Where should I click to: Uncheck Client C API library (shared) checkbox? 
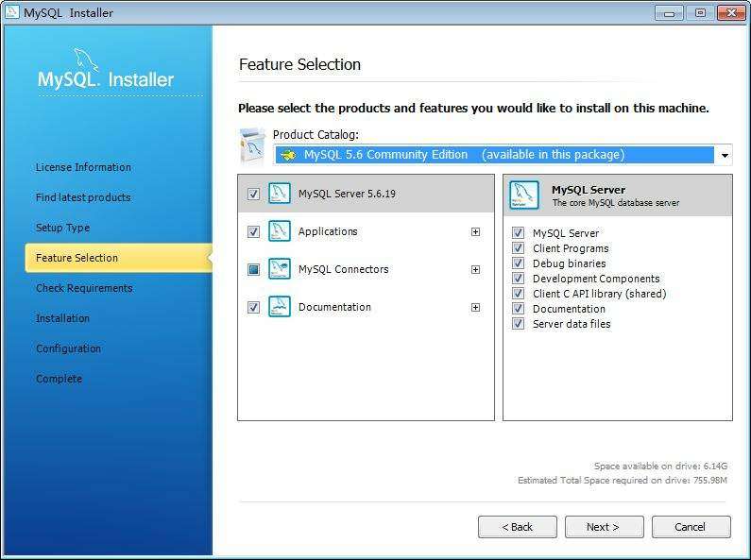tap(518, 293)
